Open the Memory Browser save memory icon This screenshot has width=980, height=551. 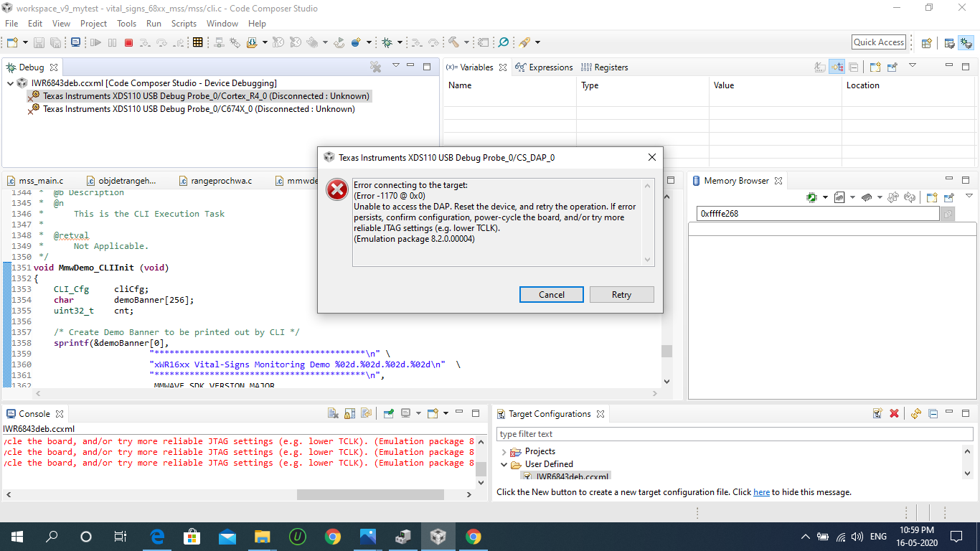tap(839, 197)
